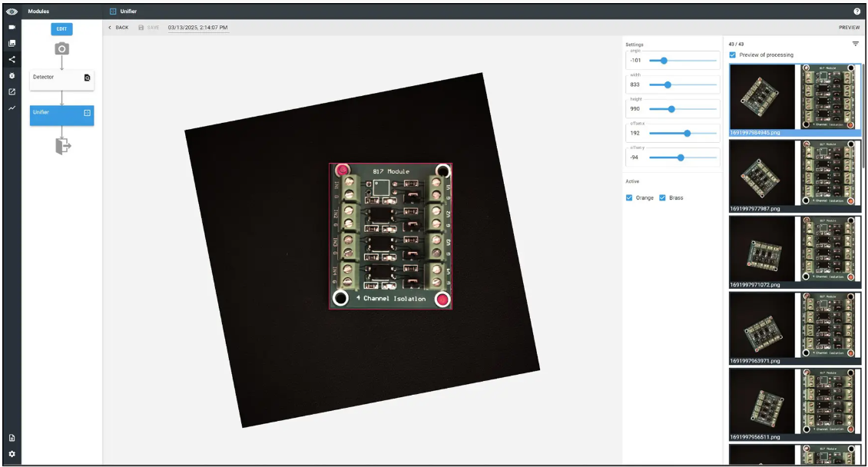This screenshot has height=467, width=868.
Task: Open the analytics trend line icon
Action: click(x=12, y=108)
